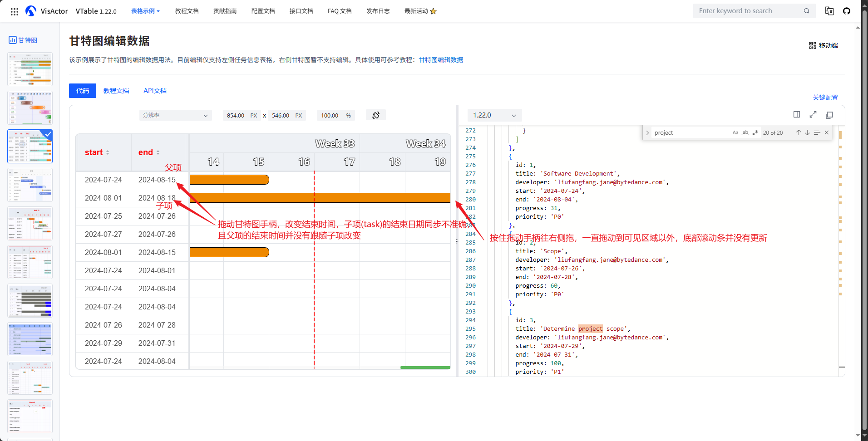Click the 关键配置 link
The width and height of the screenshot is (868, 441).
pyautogui.click(x=825, y=98)
